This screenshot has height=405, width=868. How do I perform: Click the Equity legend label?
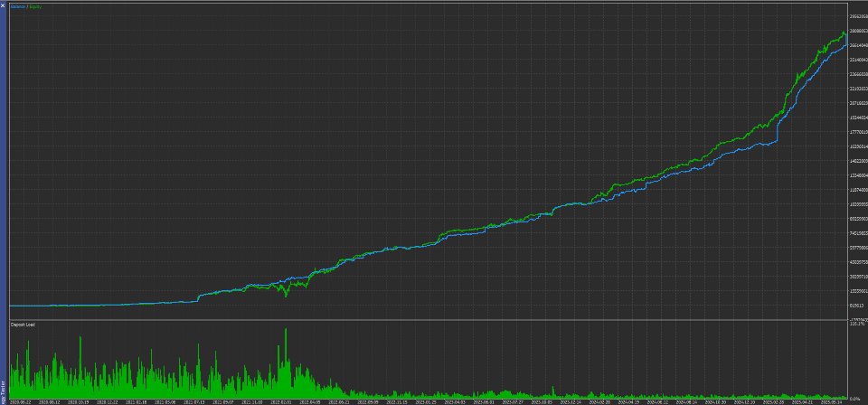click(x=33, y=6)
